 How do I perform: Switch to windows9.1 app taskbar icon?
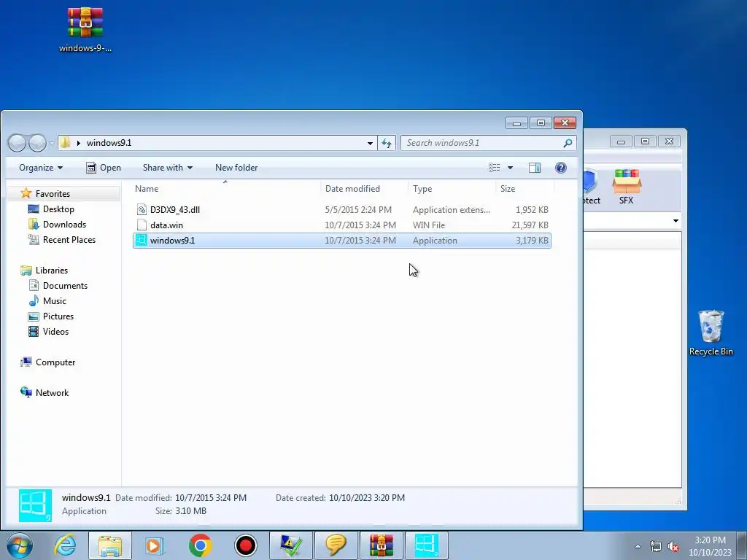point(426,545)
